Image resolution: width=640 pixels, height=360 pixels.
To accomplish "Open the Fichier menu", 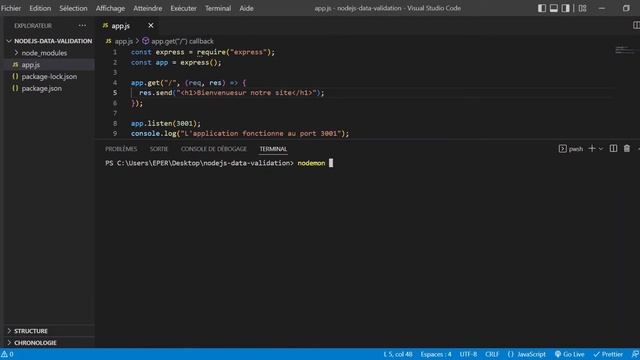I will (x=11, y=8).
